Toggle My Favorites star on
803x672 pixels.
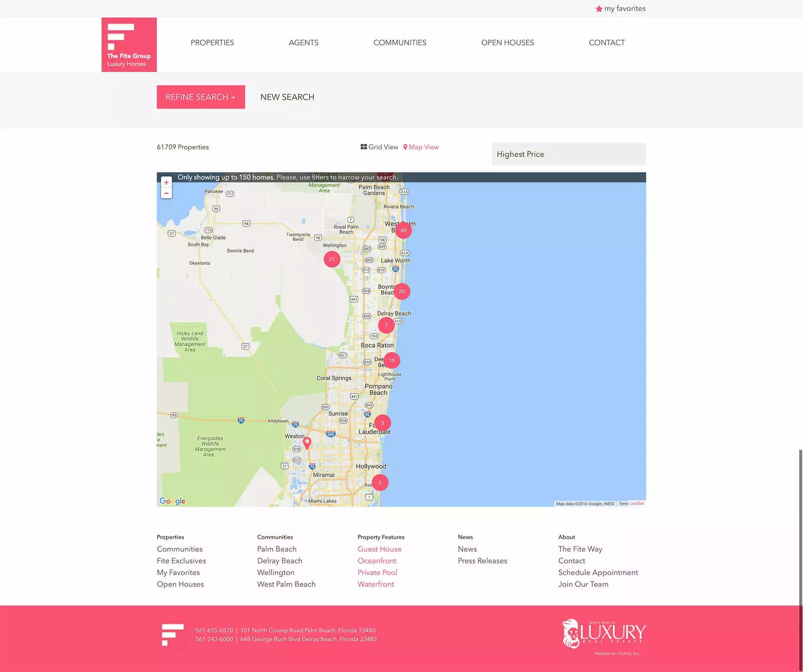(598, 9)
